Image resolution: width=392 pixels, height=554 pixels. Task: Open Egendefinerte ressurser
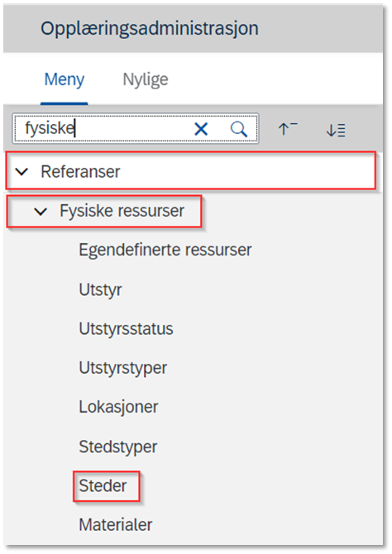[165, 251]
